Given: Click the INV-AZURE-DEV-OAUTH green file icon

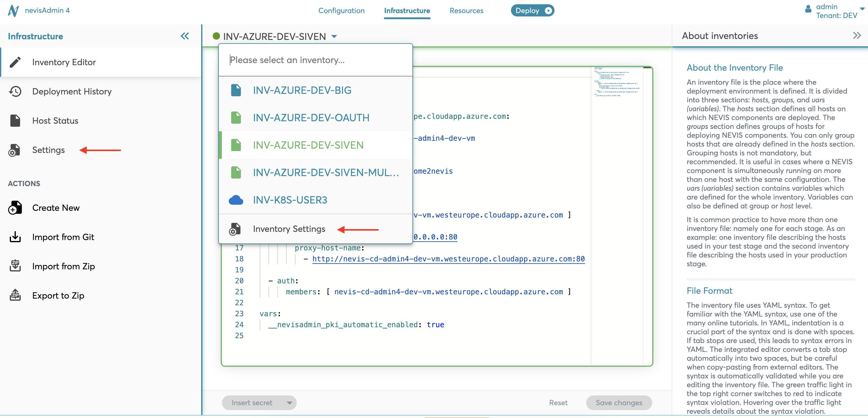Looking at the screenshot, I should point(236,117).
